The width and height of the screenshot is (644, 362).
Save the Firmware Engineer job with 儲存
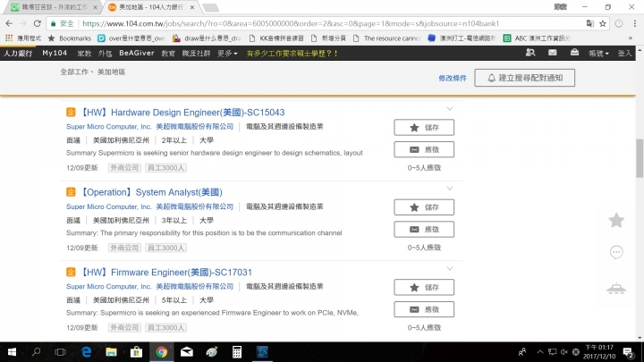click(424, 287)
